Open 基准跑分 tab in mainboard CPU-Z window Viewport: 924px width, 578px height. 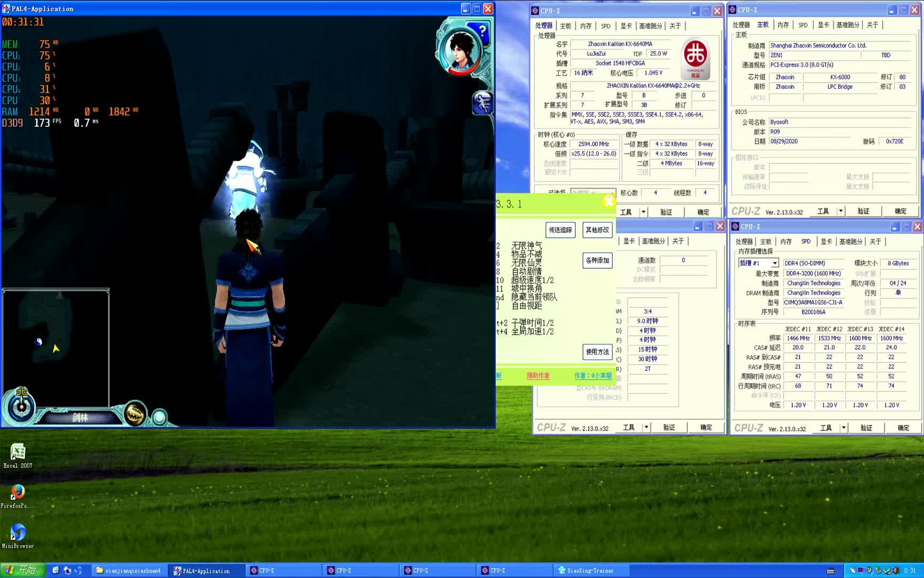pyautogui.click(x=848, y=25)
